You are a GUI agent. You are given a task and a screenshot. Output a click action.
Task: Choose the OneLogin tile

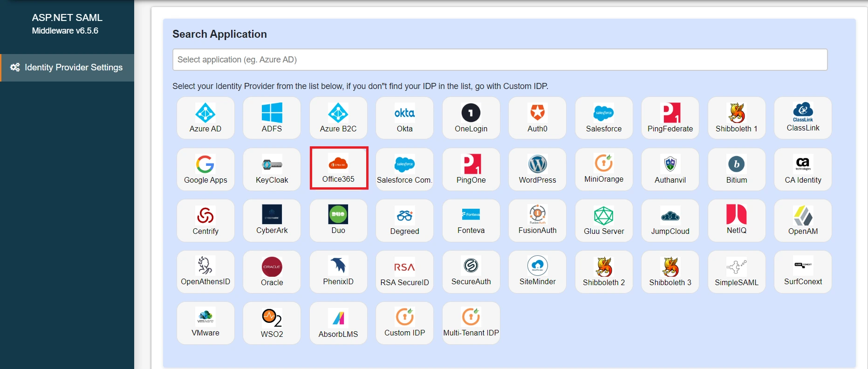(471, 118)
